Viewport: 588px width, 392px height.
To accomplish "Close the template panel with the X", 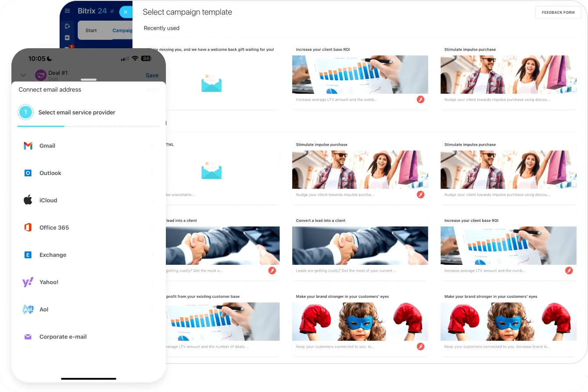I will click(125, 12).
